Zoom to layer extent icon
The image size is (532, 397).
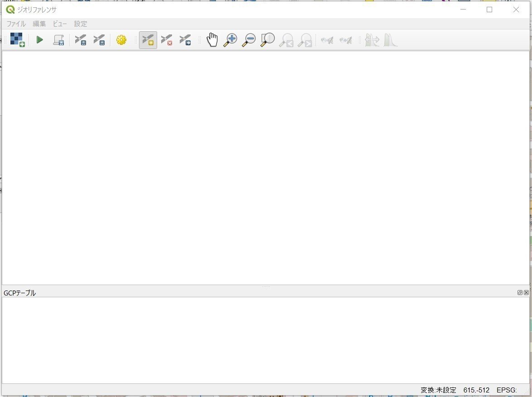click(267, 40)
